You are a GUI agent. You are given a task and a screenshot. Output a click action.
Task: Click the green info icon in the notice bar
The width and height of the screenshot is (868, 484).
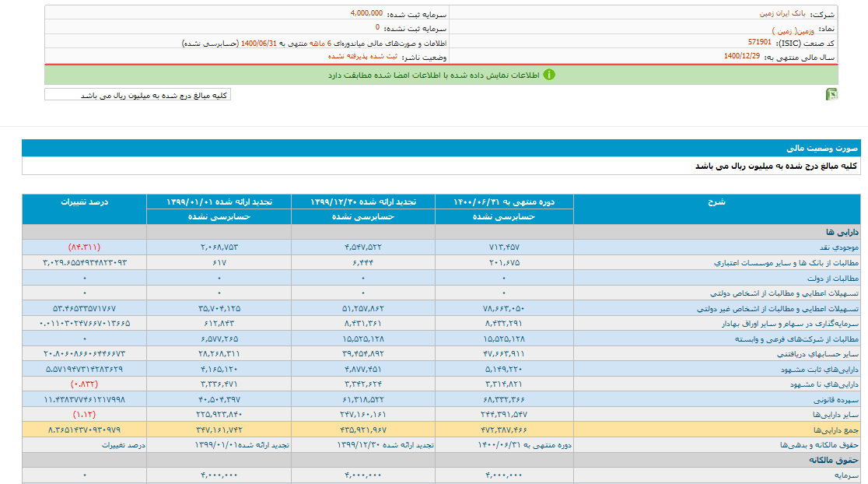(548, 75)
